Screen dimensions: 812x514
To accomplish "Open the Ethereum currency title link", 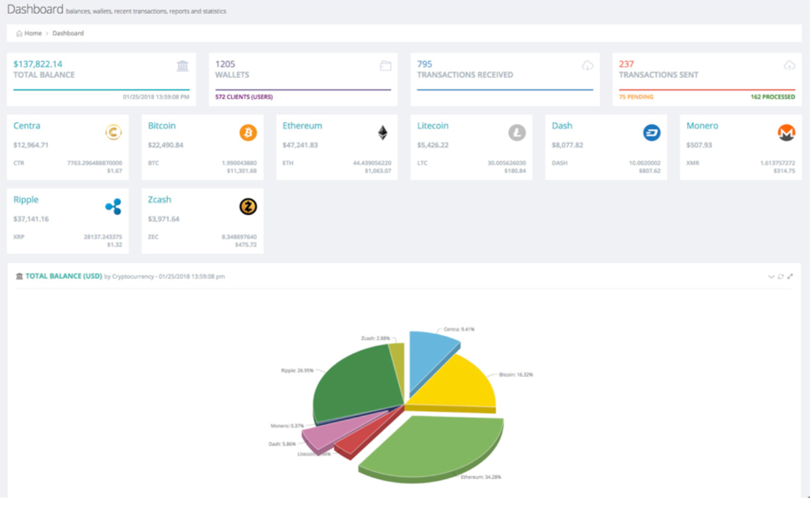I will click(x=302, y=126).
